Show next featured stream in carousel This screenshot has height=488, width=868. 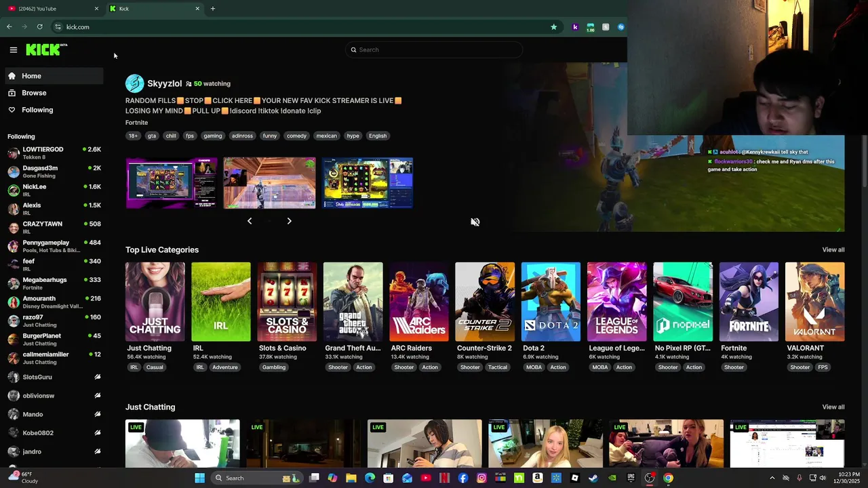[x=289, y=221]
